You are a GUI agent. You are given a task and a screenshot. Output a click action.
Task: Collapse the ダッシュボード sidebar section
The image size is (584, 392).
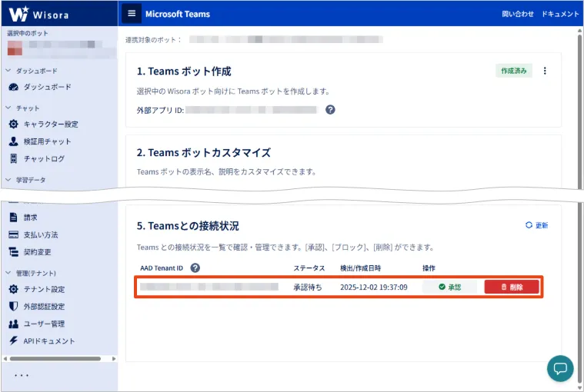click(8, 71)
